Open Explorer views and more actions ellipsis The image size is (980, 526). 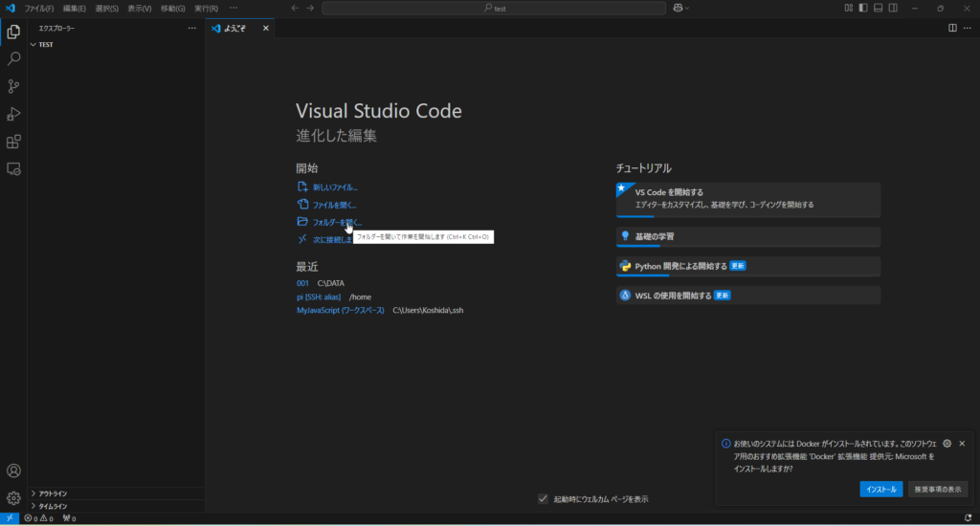pos(191,28)
